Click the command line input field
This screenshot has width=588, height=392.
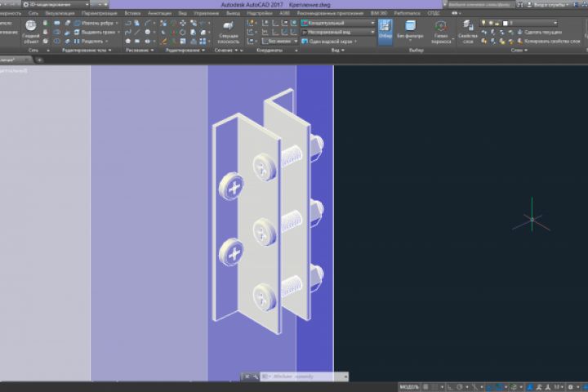pyautogui.click(x=304, y=376)
